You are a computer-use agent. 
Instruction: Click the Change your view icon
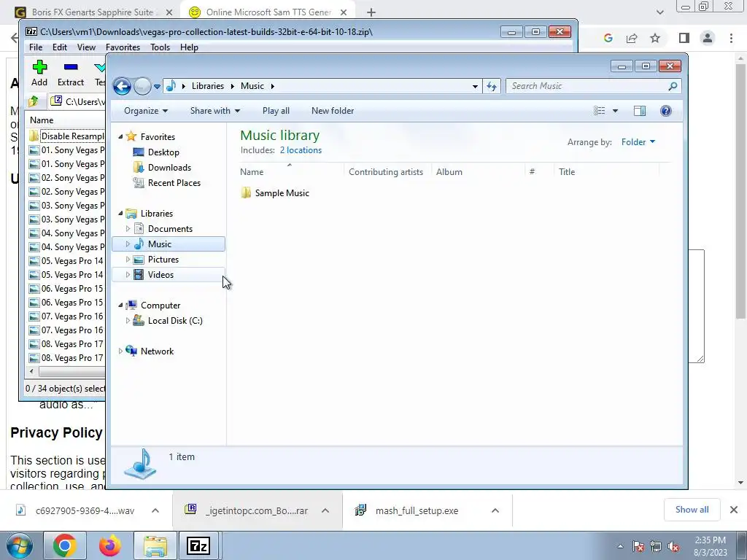[x=600, y=111]
